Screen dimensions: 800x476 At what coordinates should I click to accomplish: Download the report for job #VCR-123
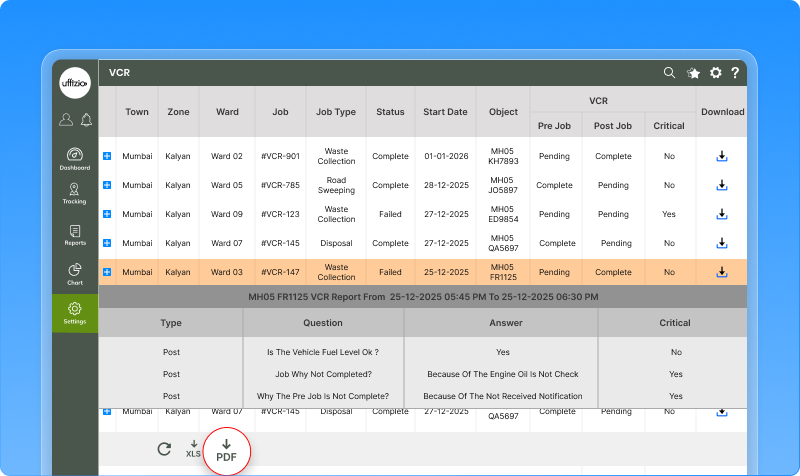[721, 214]
